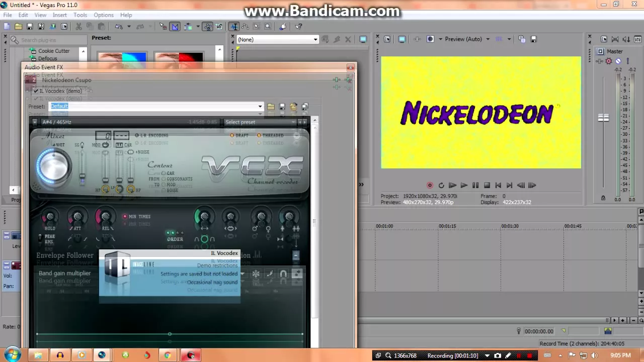Open the Vocodex menu arrow beside A#4 / 465Hz
This screenshot has width=644, height=362.
(35, 122)
